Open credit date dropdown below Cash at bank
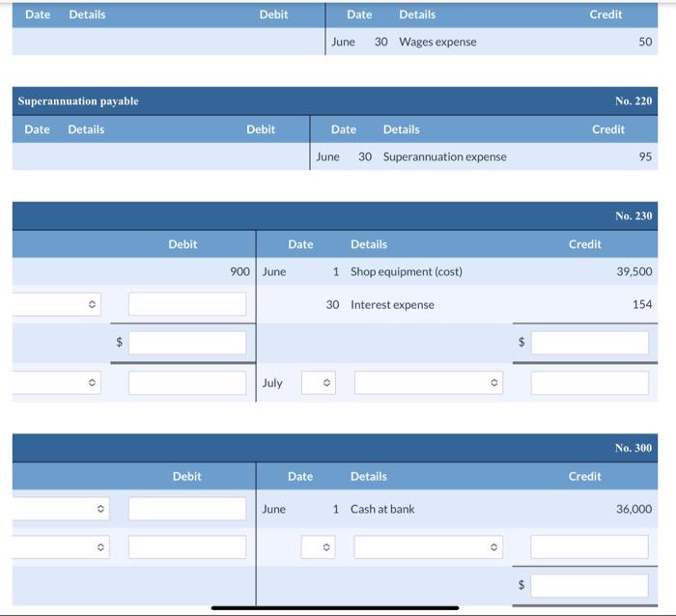This screenshot has width=676, height=616. 318,547
